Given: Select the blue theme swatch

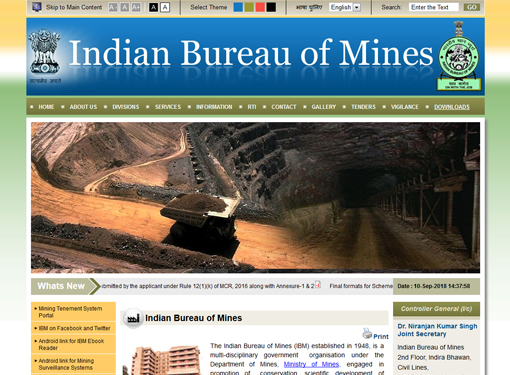Looking at the screenshot, I should (238, 7).
